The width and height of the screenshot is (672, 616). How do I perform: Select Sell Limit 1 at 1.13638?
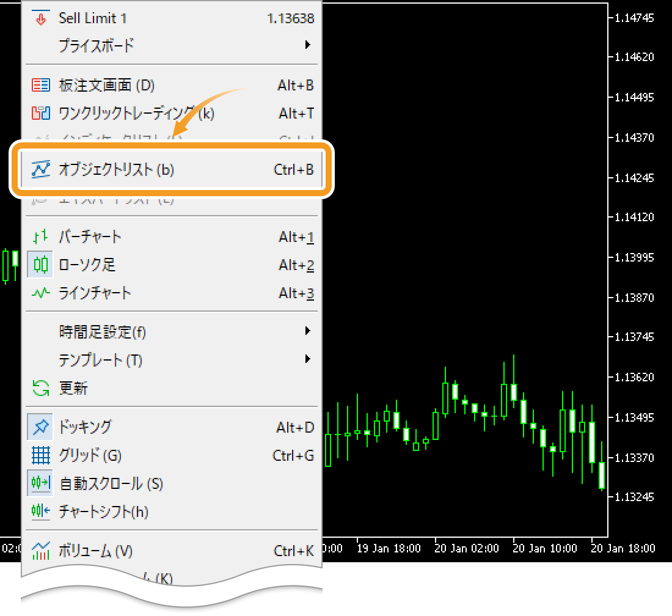(x=172, y=18)
